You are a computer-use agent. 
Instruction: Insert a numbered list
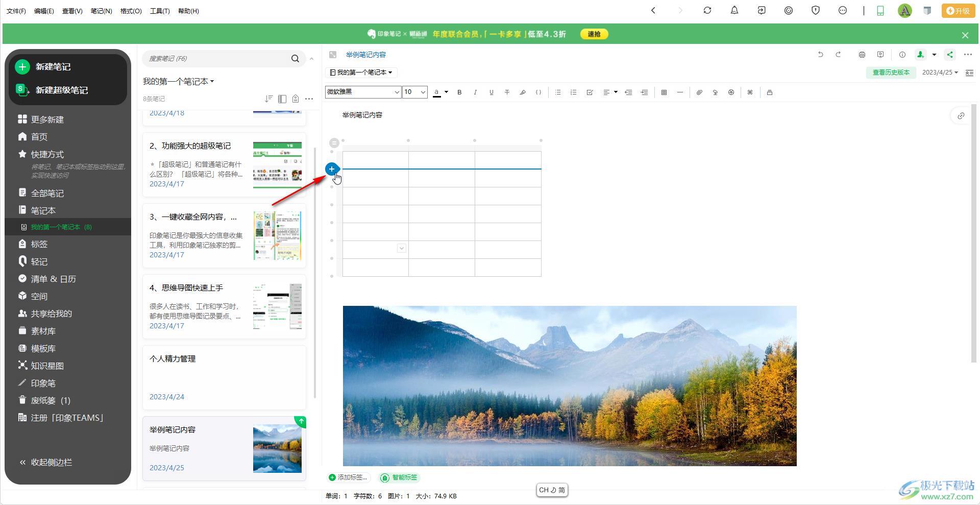click(x=573, y=92)
